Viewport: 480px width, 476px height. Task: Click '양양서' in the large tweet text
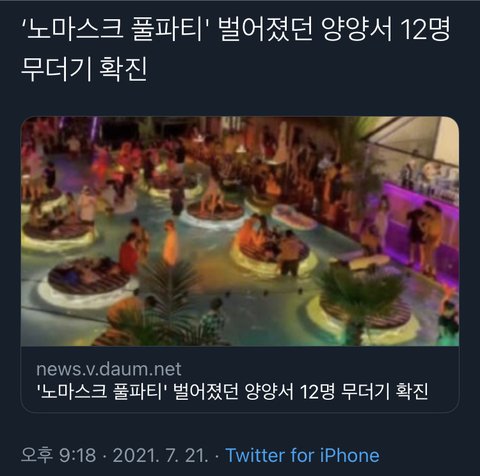(x=357, y=30)
